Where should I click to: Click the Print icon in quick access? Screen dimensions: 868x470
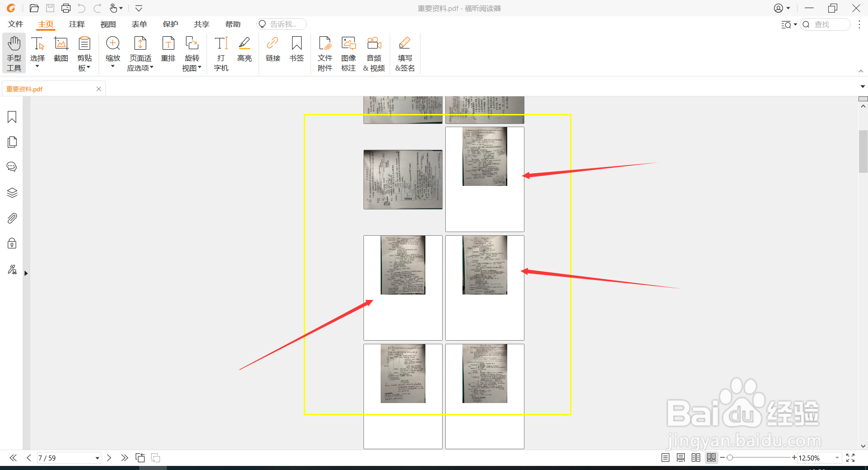click(66, 8)
